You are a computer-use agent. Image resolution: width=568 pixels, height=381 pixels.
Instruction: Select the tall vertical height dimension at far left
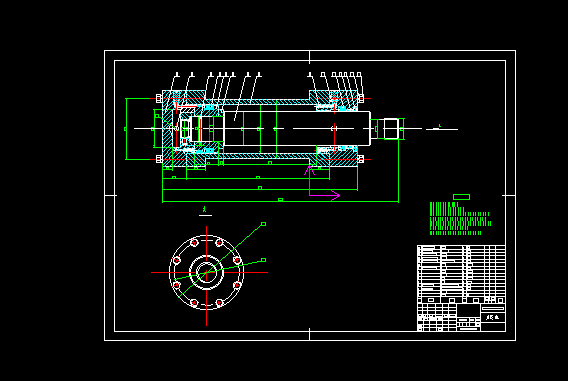coord(126,129)
